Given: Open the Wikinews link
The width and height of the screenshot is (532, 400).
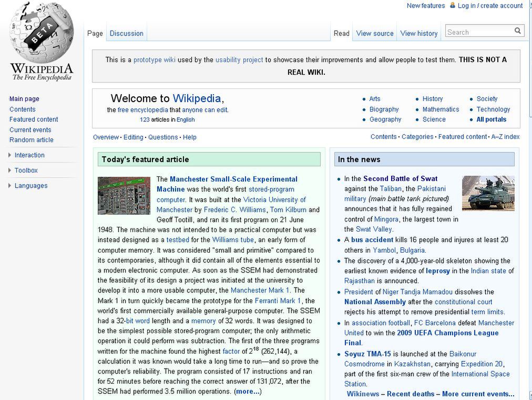Looking at the screenshot, I should (x=363, y=394).
